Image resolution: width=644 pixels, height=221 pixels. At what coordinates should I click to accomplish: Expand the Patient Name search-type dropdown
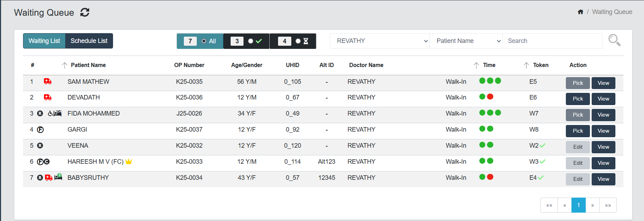point(466,41)
